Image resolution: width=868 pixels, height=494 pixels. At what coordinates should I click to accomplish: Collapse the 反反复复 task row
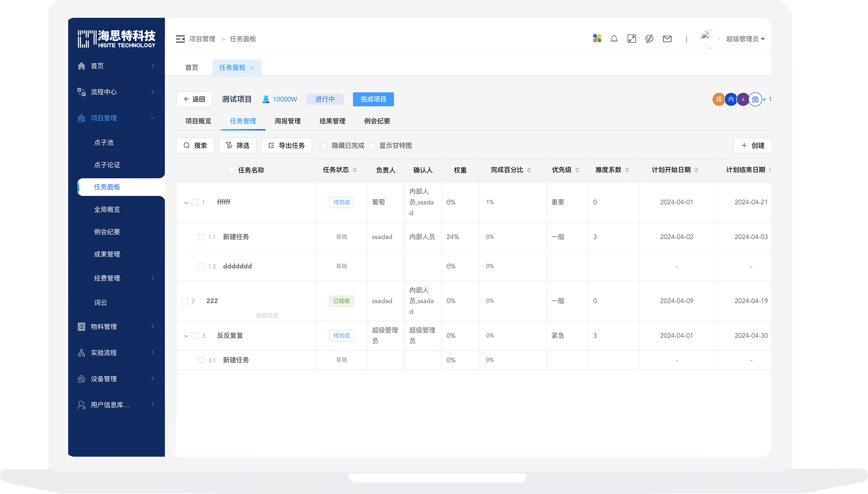pos(186,336)
